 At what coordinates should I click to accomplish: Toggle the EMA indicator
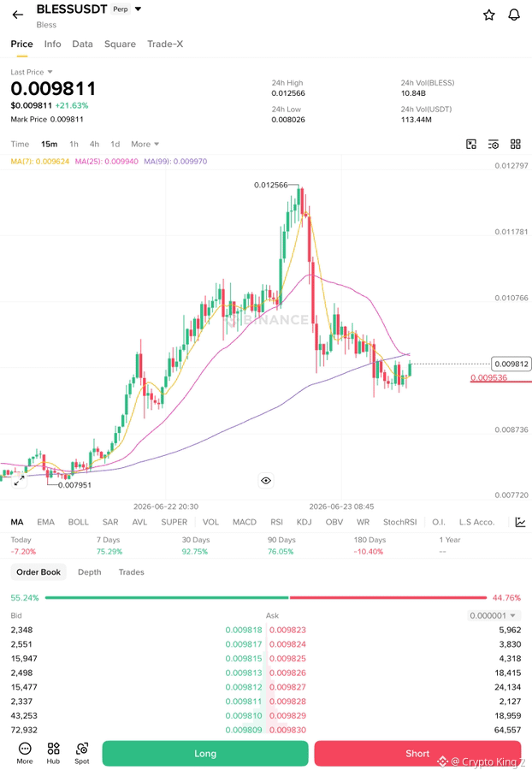(x=45, y=522)
